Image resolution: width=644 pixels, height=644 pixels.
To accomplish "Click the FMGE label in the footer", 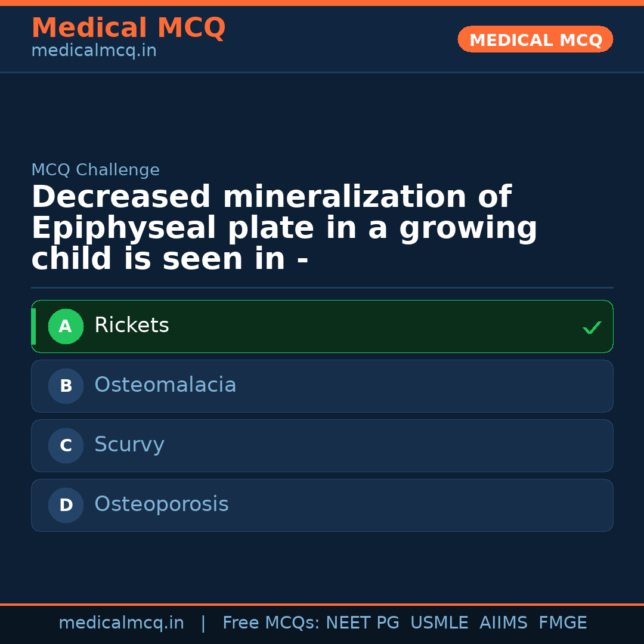I will click(x=562, y=622).
